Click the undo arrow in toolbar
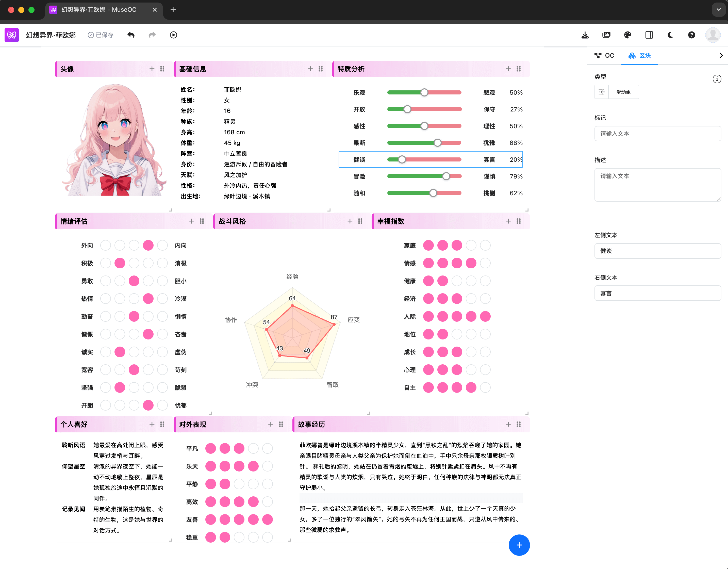Screen dimensions: 728x569 pos(131,35)
